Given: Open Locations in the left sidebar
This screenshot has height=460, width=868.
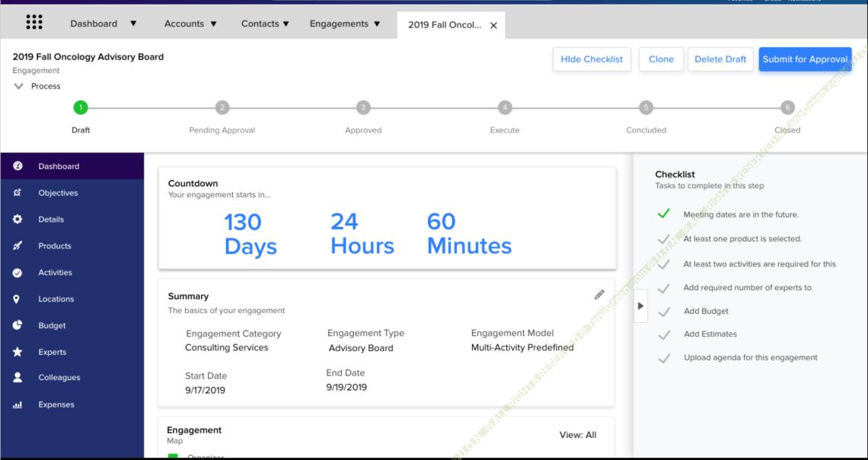Looking at the screenshot, I should (x=72, y=299).
